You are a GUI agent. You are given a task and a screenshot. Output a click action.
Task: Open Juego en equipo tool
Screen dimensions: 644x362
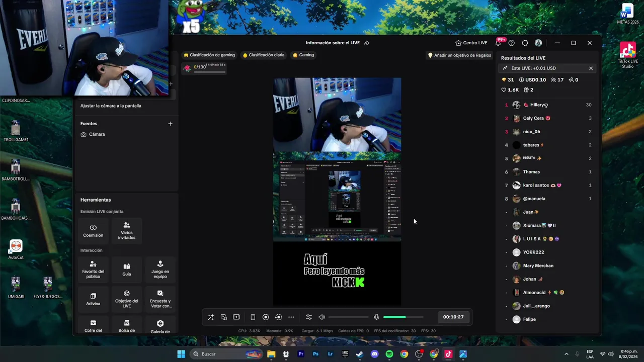[160, 269]
